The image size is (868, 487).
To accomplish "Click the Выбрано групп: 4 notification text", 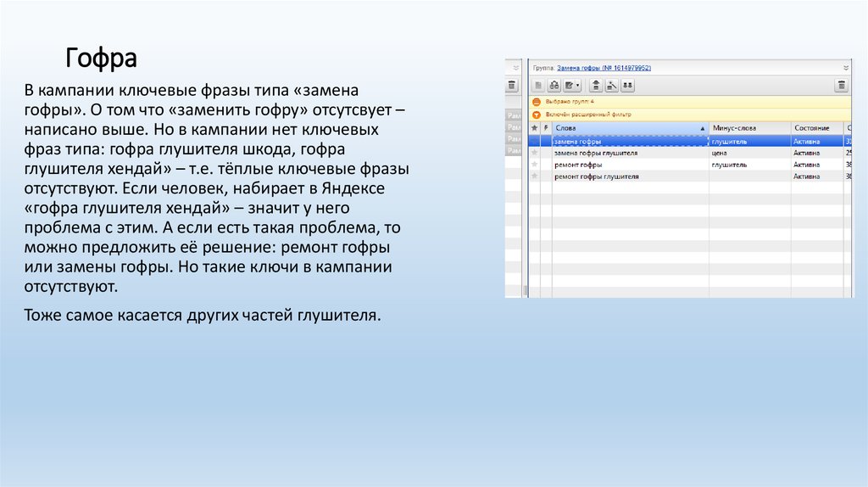I will pyautogui.click(x=570, y=102).
